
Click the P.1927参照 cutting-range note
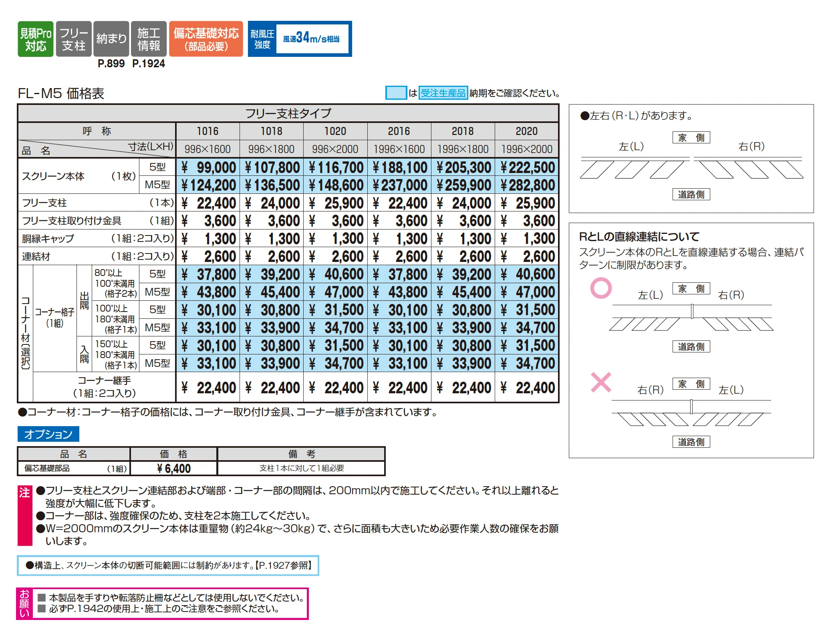click(x=168, y=566)
